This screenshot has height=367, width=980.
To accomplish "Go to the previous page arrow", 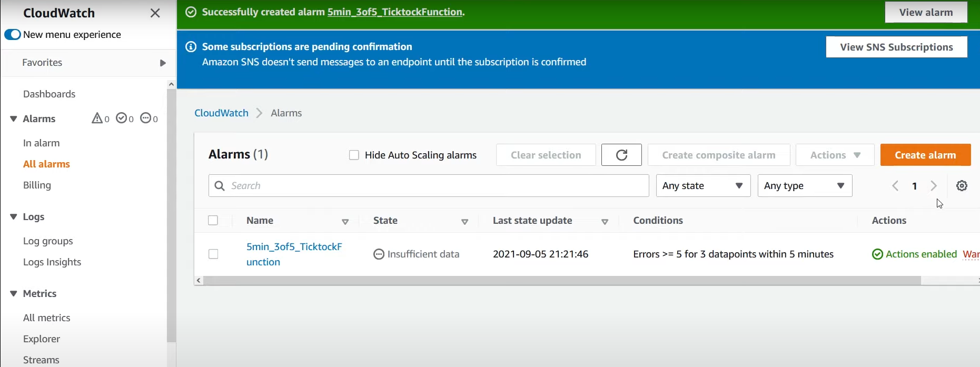I will click(895, 186).
